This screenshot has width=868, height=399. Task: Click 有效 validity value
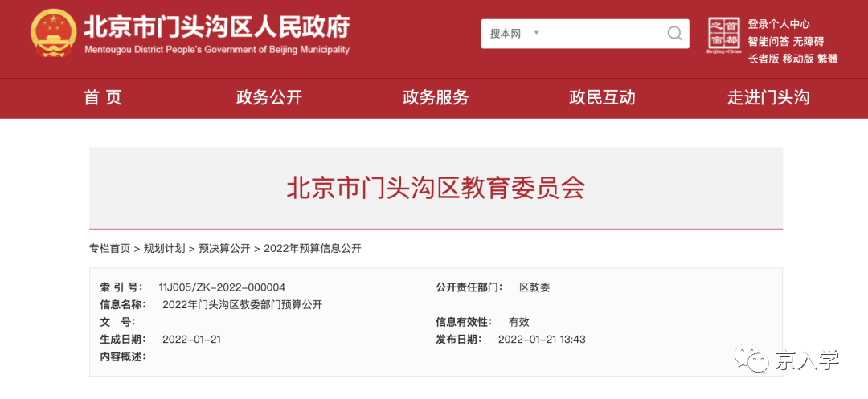pyautogui.click(x=518, y=322)
